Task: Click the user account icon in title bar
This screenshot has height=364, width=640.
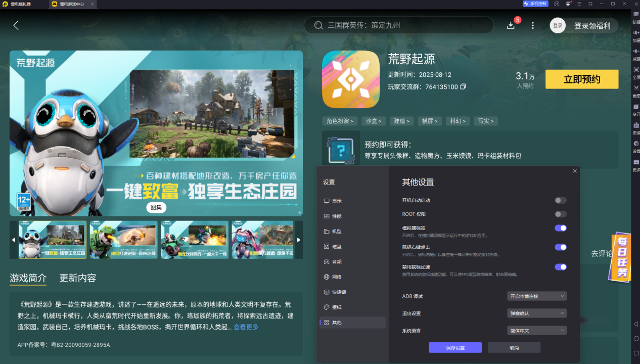Action: click(x=568, y=4)
